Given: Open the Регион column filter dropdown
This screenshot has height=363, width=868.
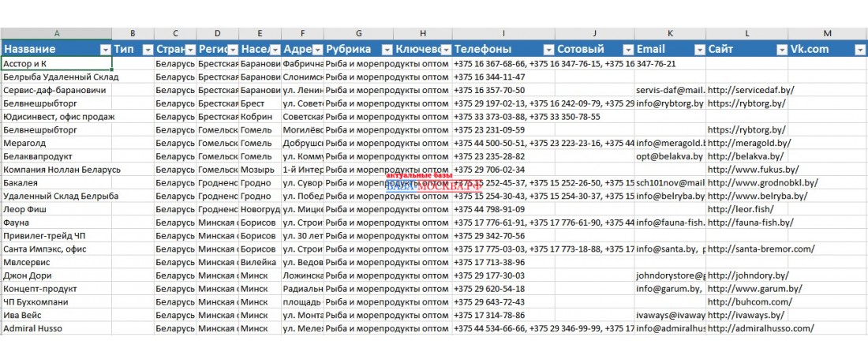Looking at the screenshot, I should (x=233, y=49).
